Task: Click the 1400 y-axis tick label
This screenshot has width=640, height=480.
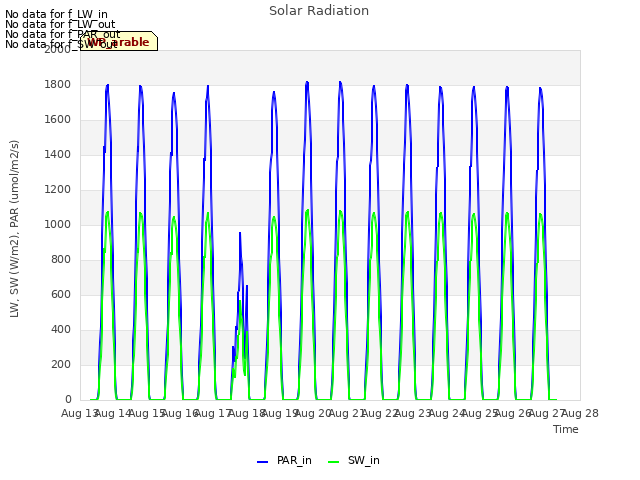Action: [58, 155]
